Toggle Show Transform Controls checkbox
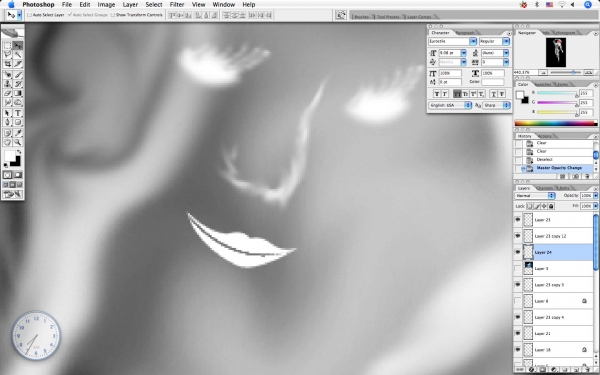The width and height of the screenshot is (600, 375). tap(113, 15)
